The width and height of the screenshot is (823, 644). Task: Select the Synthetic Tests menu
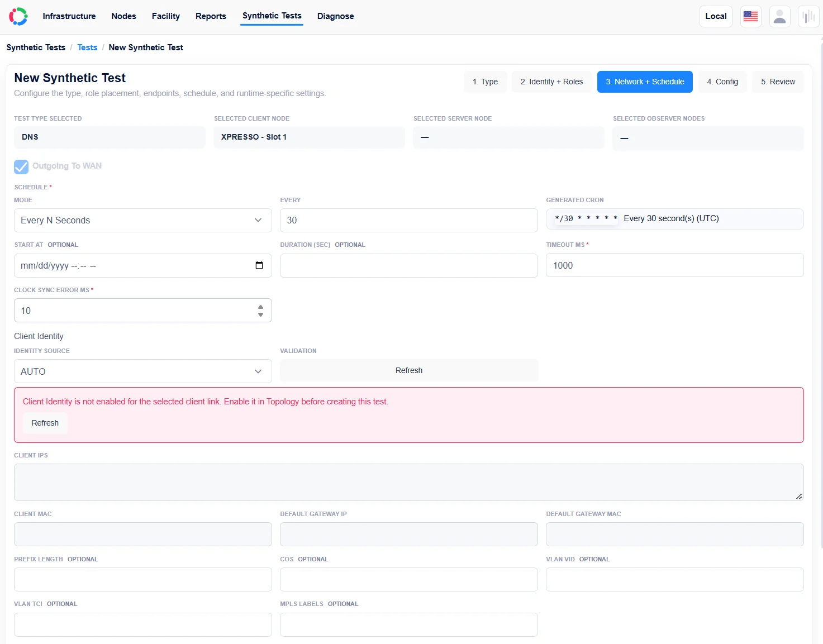click(272, 16)
